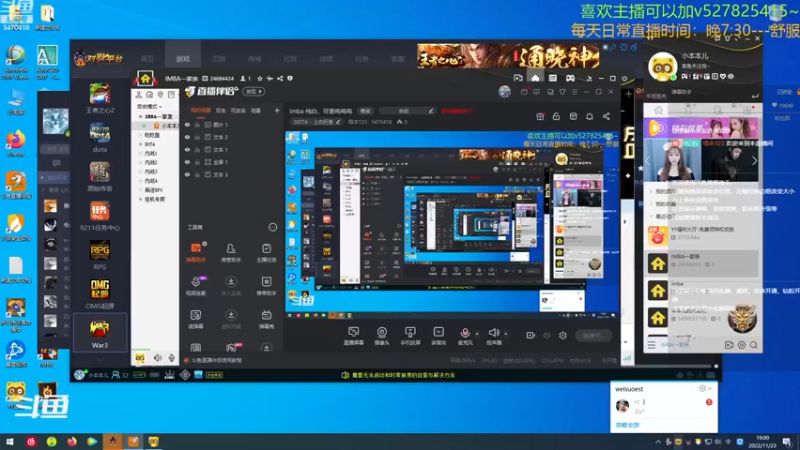Expand the IMBA一家亲 channel tree node
The height and width of the screenshot is (450, 800).
pos(141,116)
